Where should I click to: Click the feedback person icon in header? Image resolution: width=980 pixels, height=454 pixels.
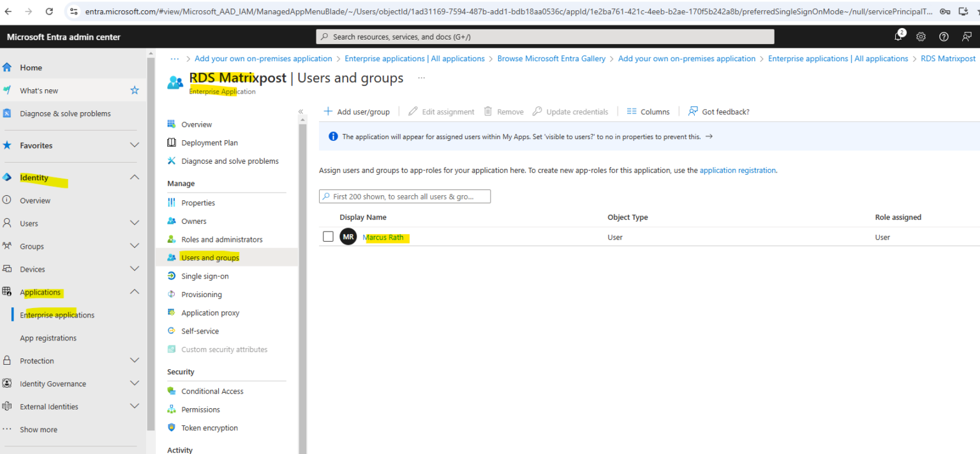(x=967, y=37)
